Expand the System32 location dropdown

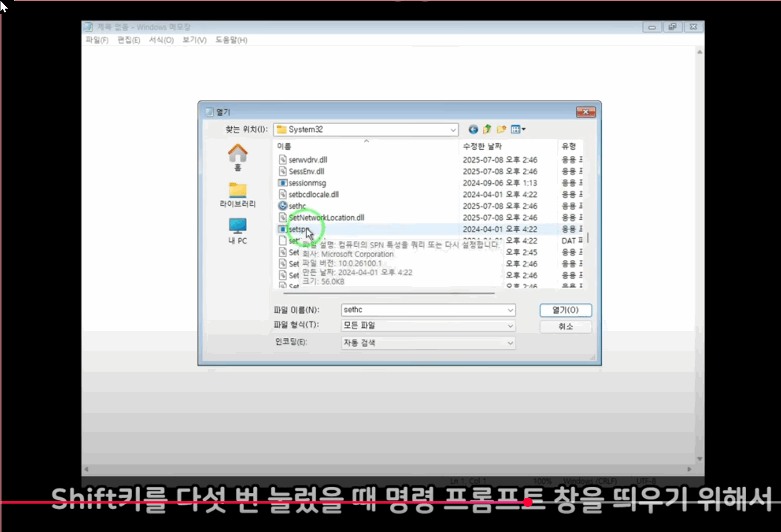click(x=453, y=130)
